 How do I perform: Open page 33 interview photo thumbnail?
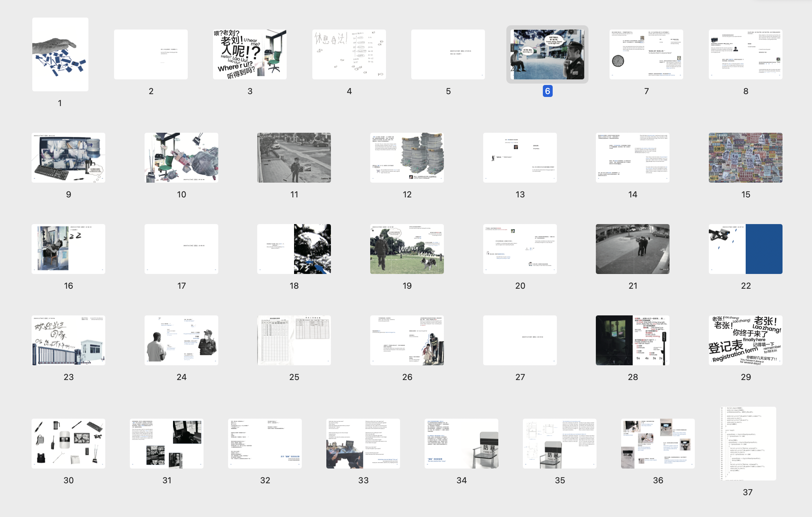point(363,443)
